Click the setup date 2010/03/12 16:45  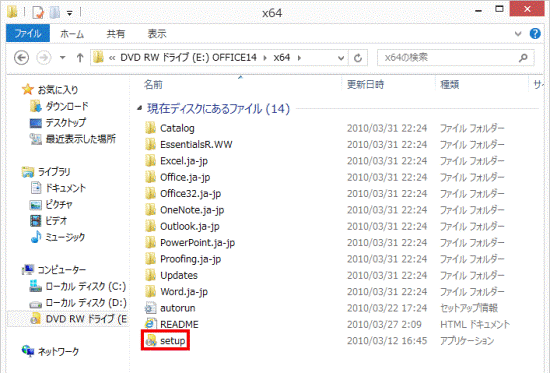(x=387, y=341)
